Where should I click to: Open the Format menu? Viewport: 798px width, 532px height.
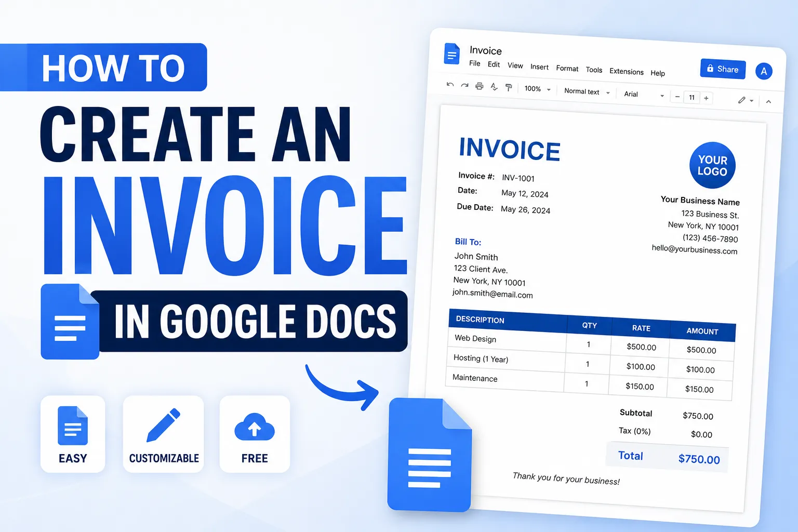[x=567, y=69]
